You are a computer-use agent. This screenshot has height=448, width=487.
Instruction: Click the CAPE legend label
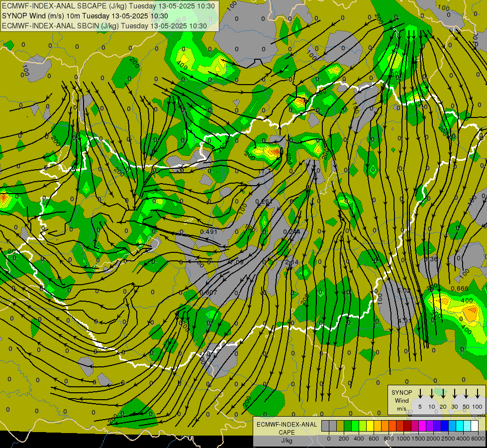[287, 433]
